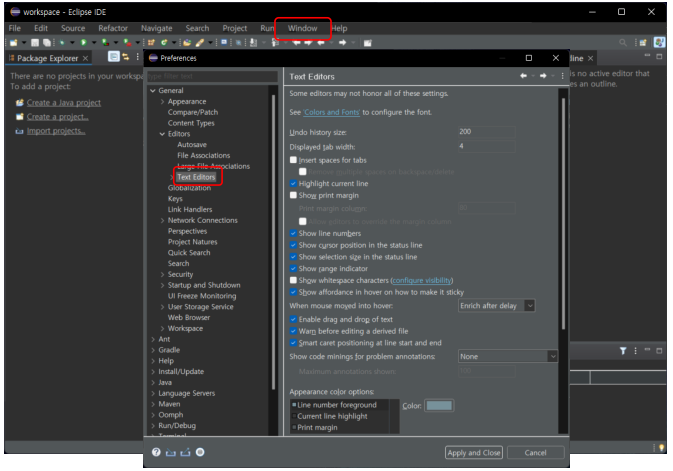This screenshot has width=673, height=471.
Task: Click Import projects link
Action: (x=56, y=131)
